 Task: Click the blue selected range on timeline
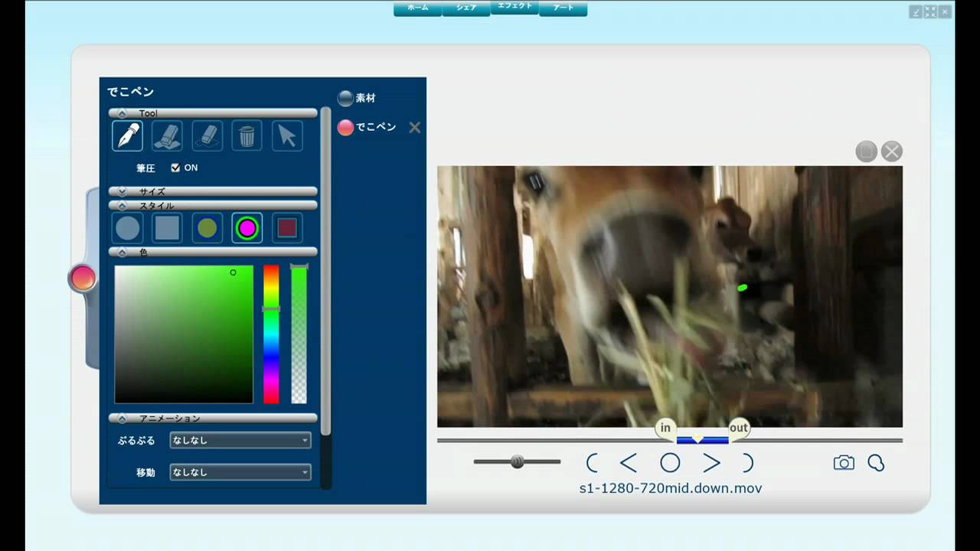coord(703,440)
